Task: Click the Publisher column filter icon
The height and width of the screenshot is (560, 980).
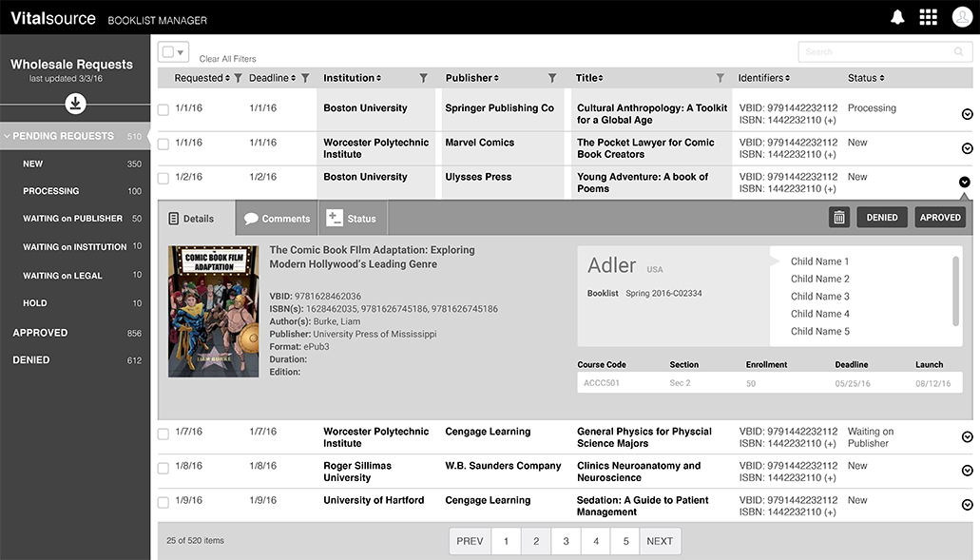Action: (552, 78)
